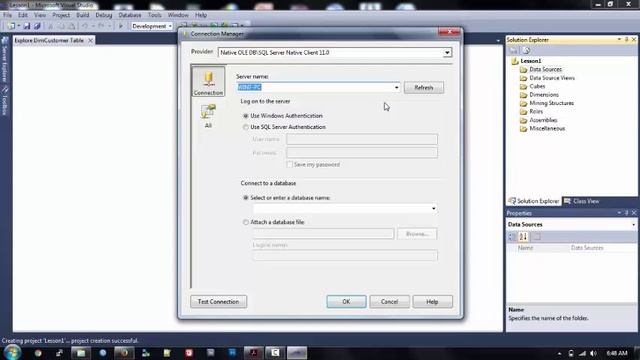Open the Tools menu
640x360 pixels.
(155, 15)
